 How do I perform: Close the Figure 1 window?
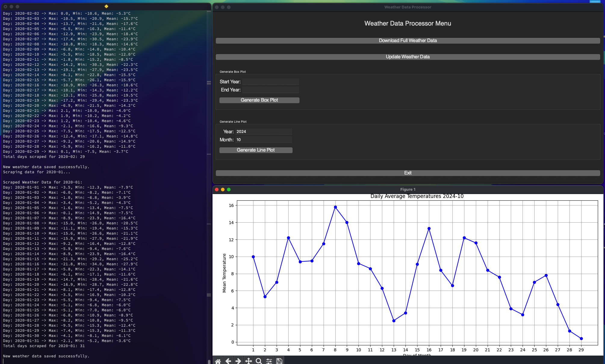(x=217, y=190)
